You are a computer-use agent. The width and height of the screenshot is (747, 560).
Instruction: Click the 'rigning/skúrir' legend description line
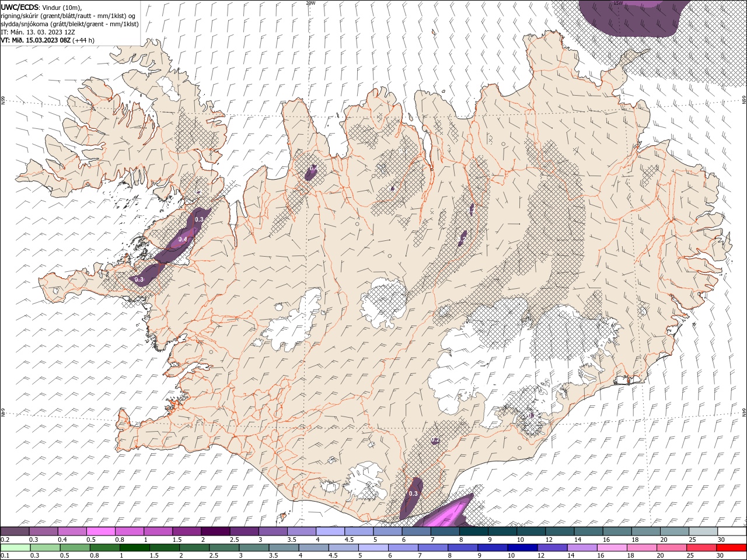click(x=69, y=16)
